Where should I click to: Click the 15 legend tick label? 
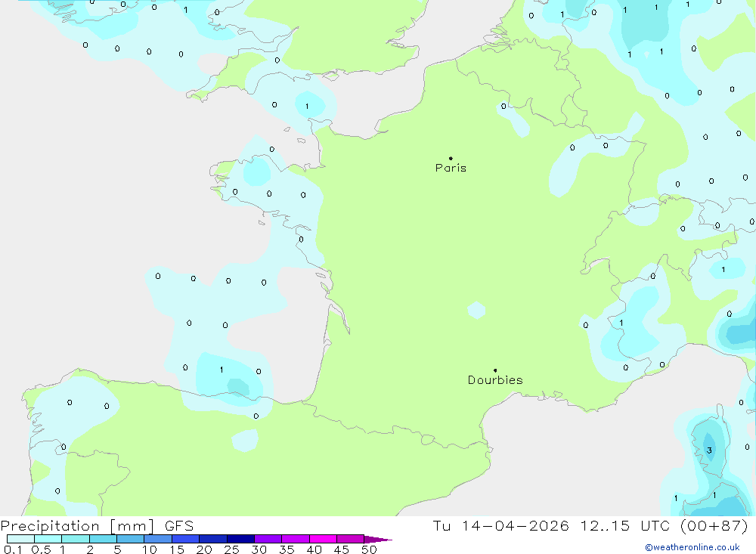coord(177,549)
